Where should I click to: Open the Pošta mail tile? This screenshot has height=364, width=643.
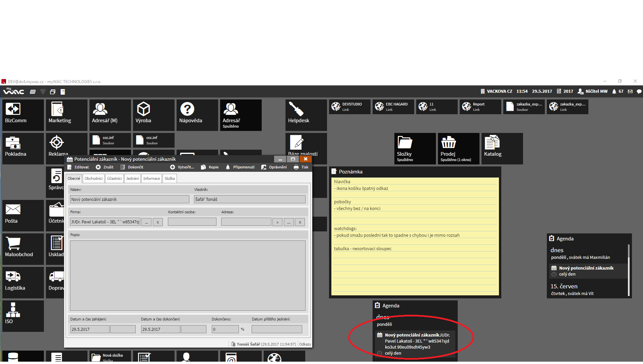tap(23, 215)
